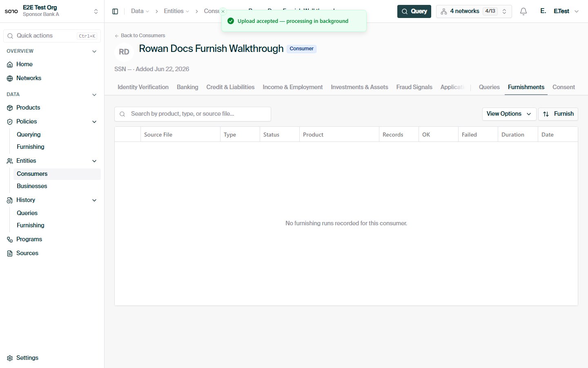Screen dimensions: 588x368
Task: Collapse the Policies group chevron
Action: [x=94, y=122]
